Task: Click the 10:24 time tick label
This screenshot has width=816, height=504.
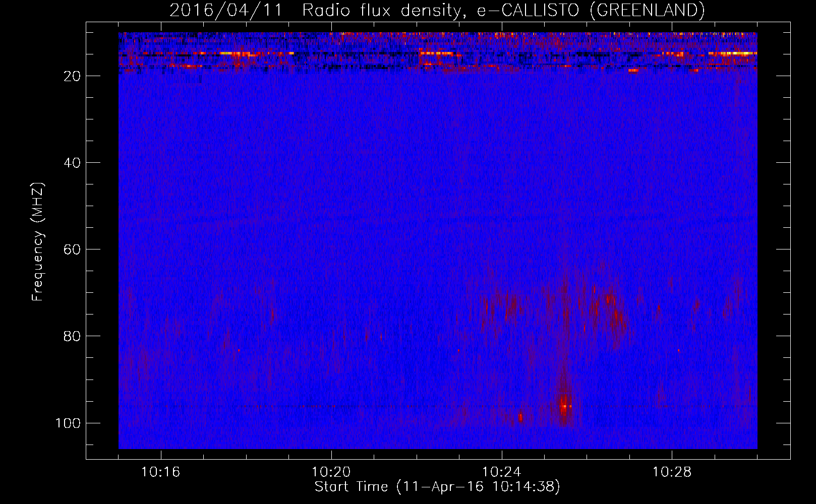Action: pos(502,472)
